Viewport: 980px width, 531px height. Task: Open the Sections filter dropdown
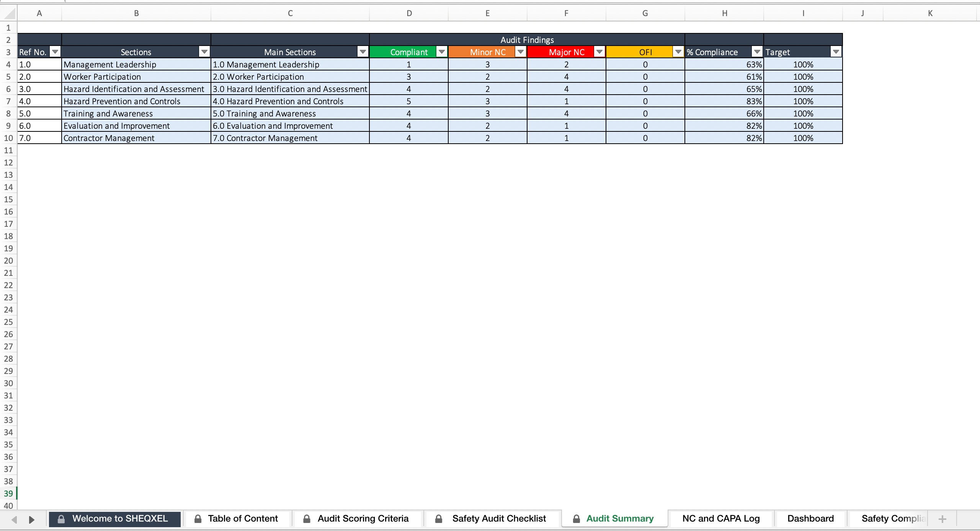pyautogui.click(x=204, y=52)
